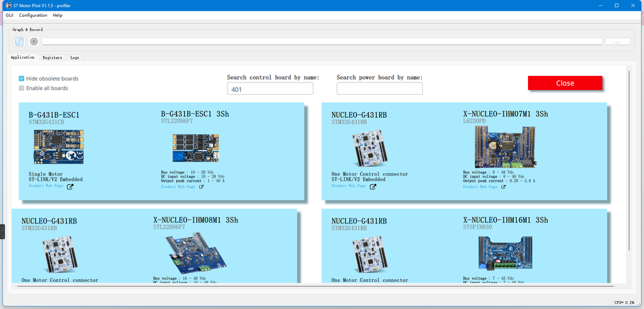
Task: Click the red Close button
Action: click(x=565, y=83)
